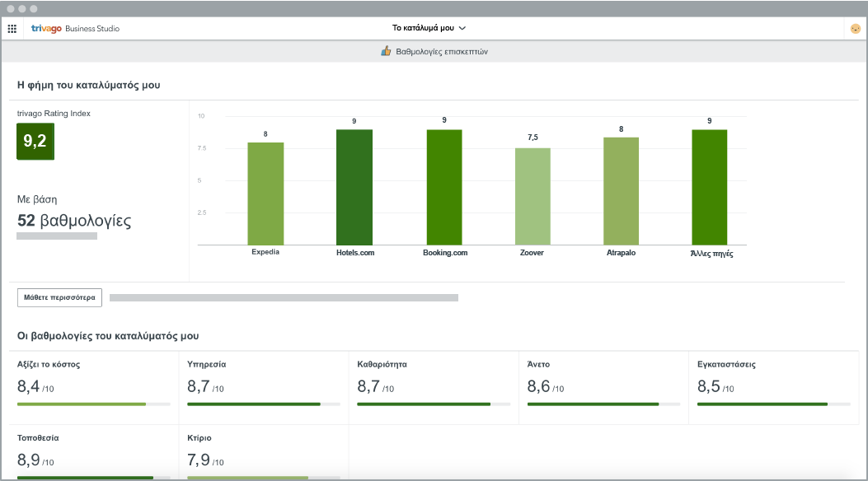Click the 'Εγκαταστάσεις' category label

(x=726, y=364)
